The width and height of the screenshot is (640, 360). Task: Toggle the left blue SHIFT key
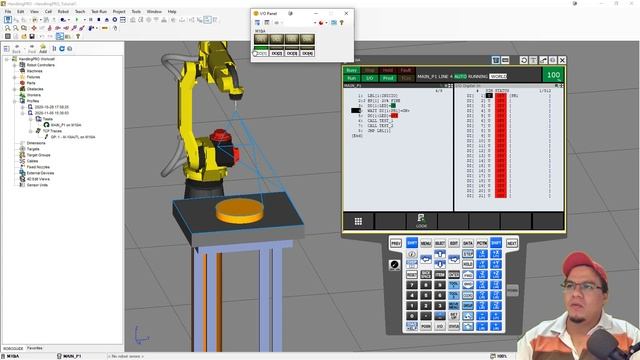412,243
